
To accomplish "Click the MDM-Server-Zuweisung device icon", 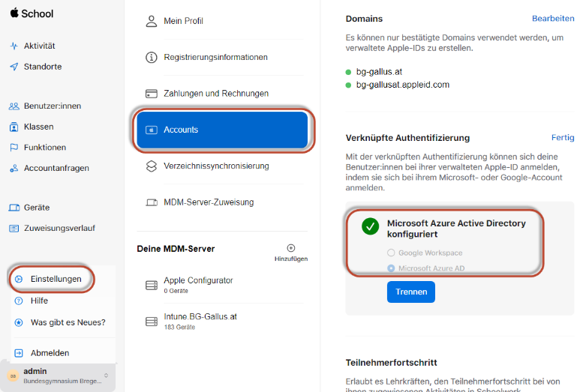I will 152,202.
